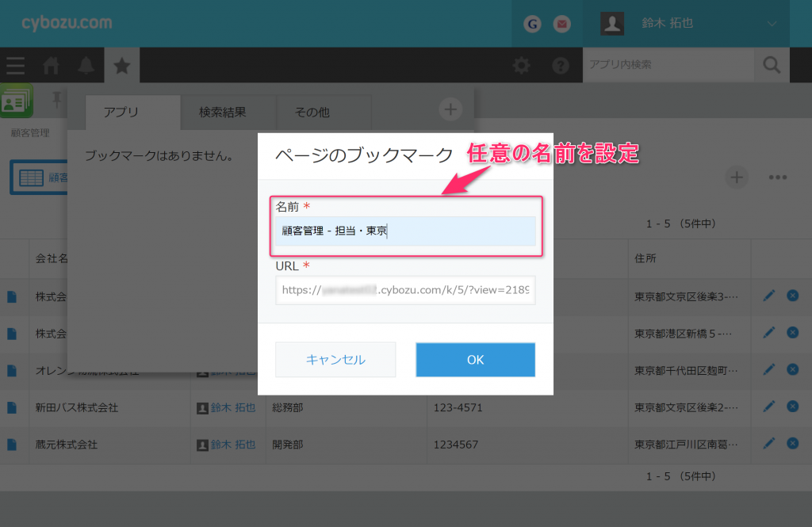
Task: Go to the home icon
Action: pyautogui.click(x=51, y=66)
